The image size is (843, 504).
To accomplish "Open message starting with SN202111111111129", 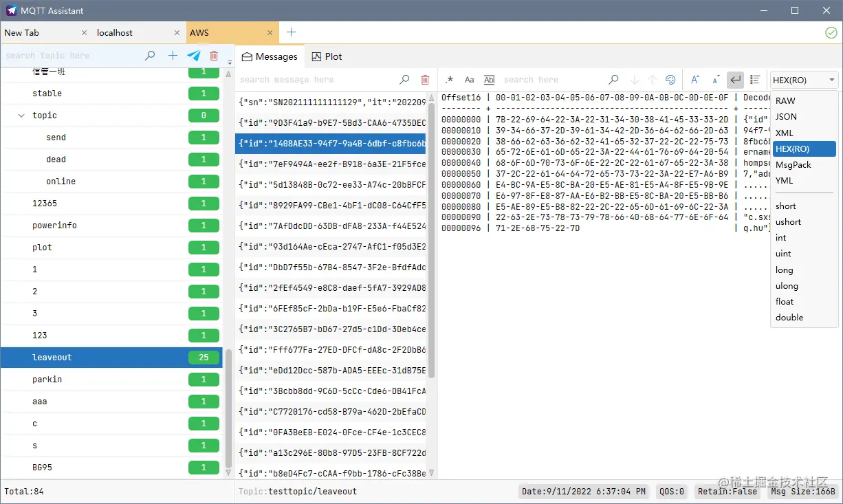I will pos(331,102).
